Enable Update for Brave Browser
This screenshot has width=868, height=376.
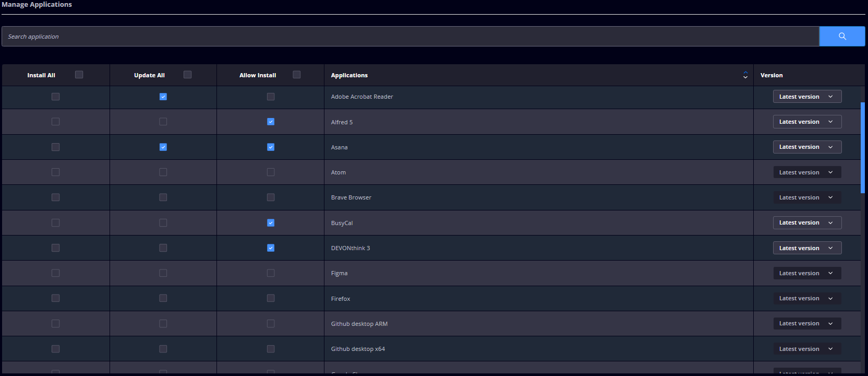click(x=163, y=197)
